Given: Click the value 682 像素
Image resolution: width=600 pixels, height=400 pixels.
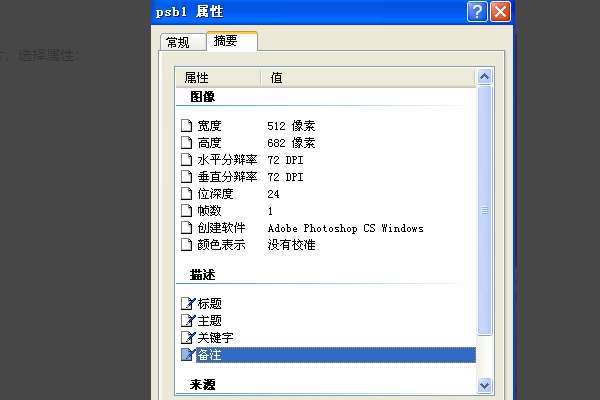Looking at the screenshot, I should click(x=291, y=143).
